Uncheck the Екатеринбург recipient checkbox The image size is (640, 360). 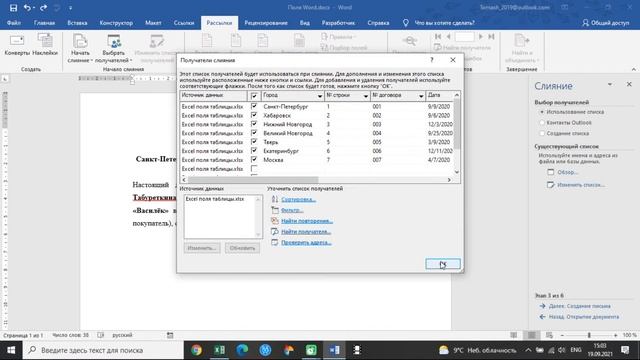[x=254, y=151]
